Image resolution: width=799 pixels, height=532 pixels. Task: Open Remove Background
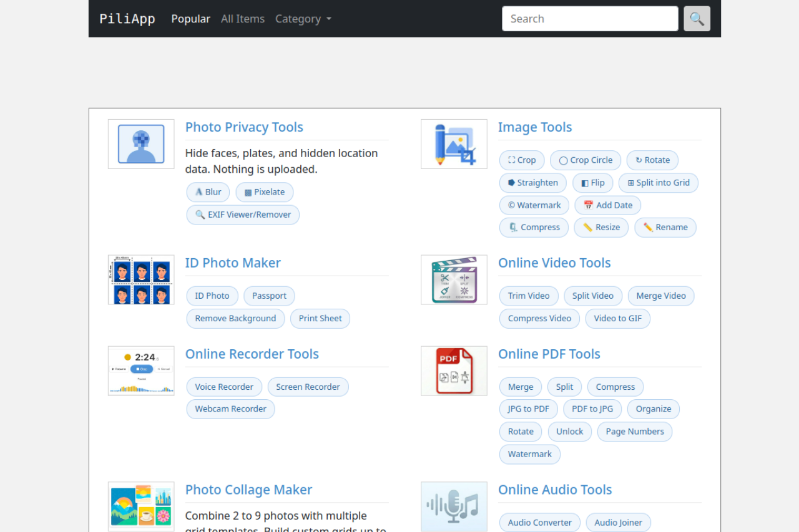point(235,319)
